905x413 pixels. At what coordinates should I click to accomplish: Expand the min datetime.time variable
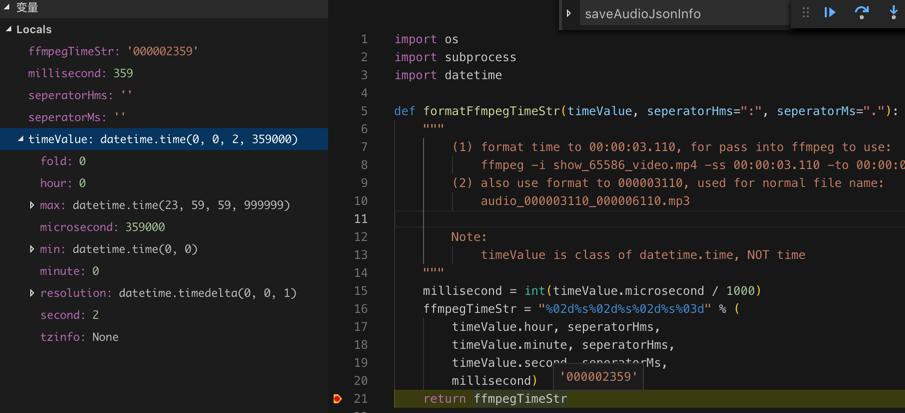click(x=32, y=249)
